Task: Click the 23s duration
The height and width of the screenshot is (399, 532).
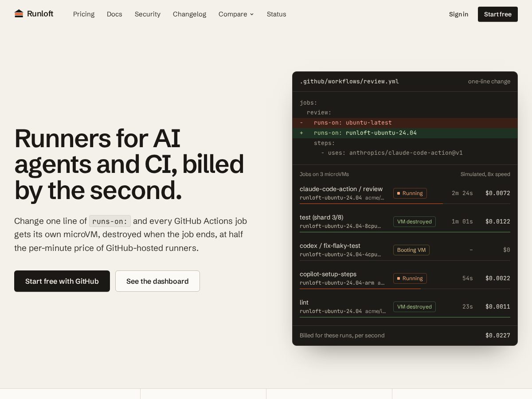Action: 468,307
